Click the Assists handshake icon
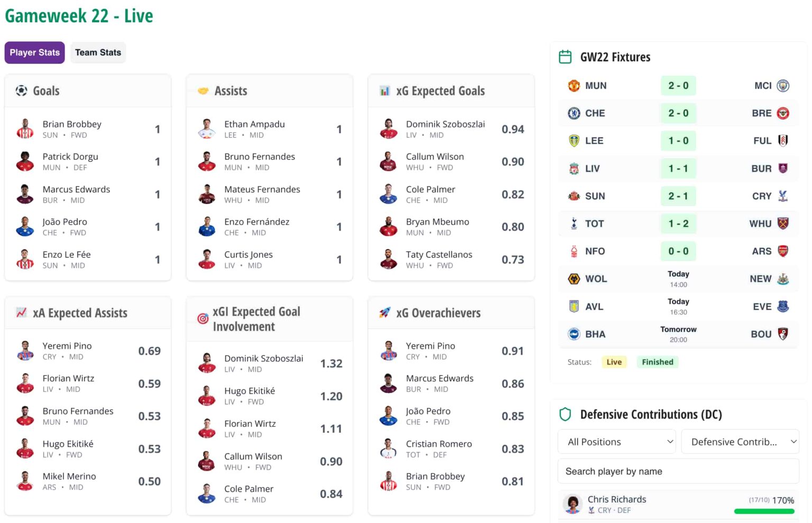The width and height of the screenshot is (812, 523). tap(203, 91)
